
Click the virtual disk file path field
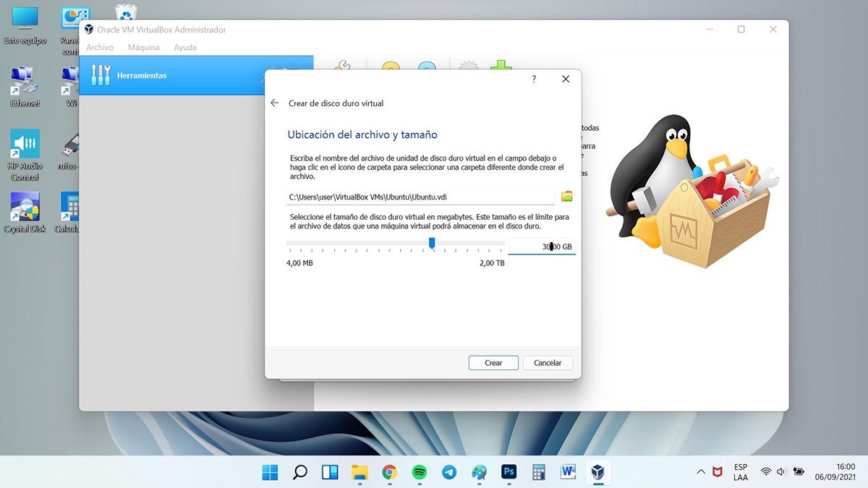[420, 197]
